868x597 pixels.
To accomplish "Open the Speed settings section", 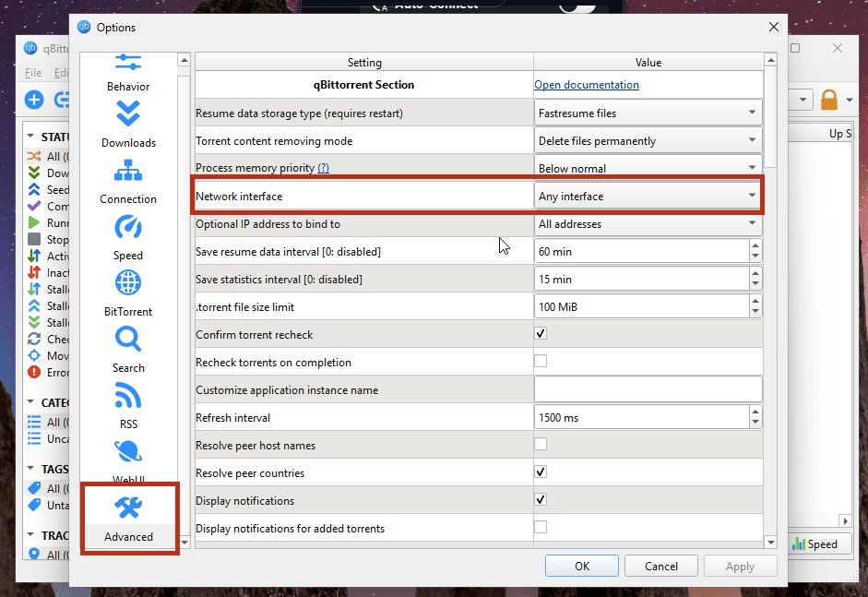I will coord(128,238).
